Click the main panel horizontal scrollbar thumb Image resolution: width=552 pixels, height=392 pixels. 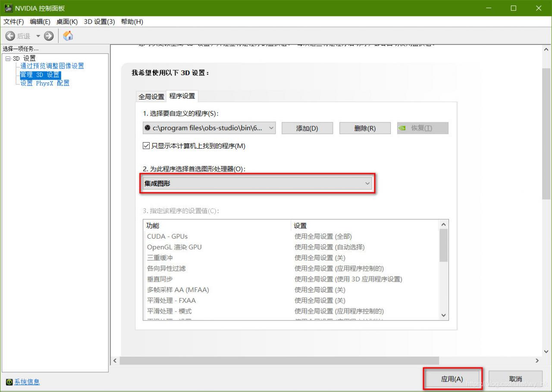279,361
